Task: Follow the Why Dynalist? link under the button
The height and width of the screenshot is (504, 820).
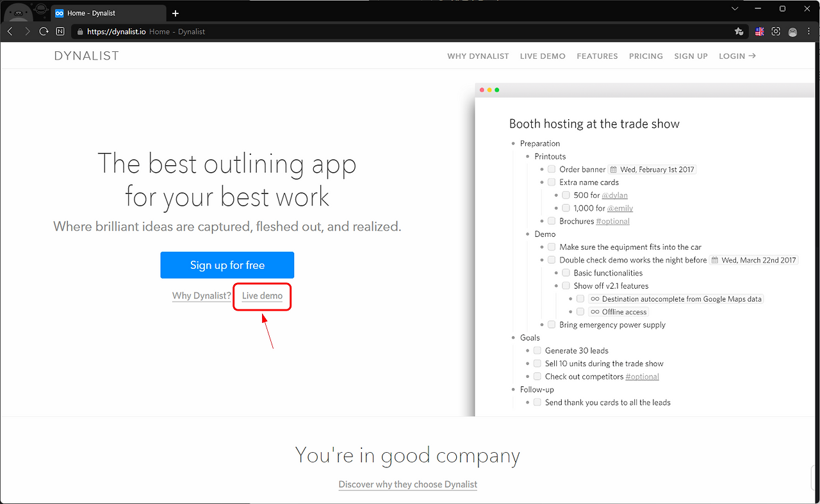Action: point(202,296)
